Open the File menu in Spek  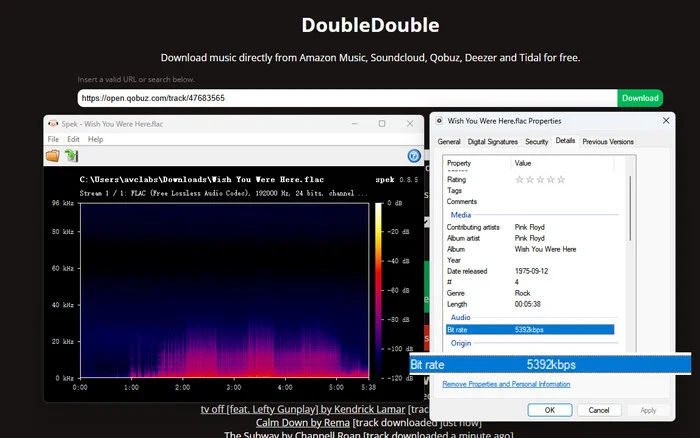click(x=53, y=139)
